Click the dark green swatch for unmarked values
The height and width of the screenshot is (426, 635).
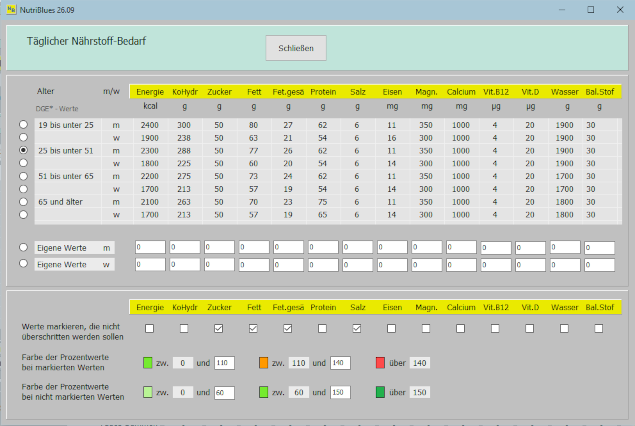tap(381, 392)
